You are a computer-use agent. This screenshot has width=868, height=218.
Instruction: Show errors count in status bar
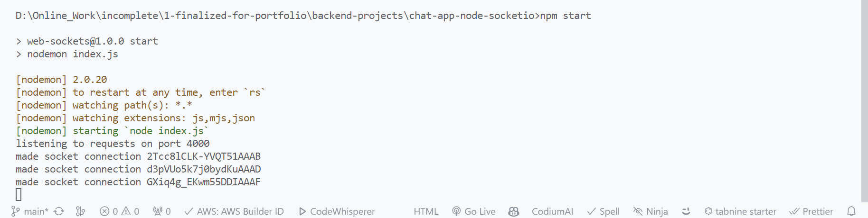[109, 211]
